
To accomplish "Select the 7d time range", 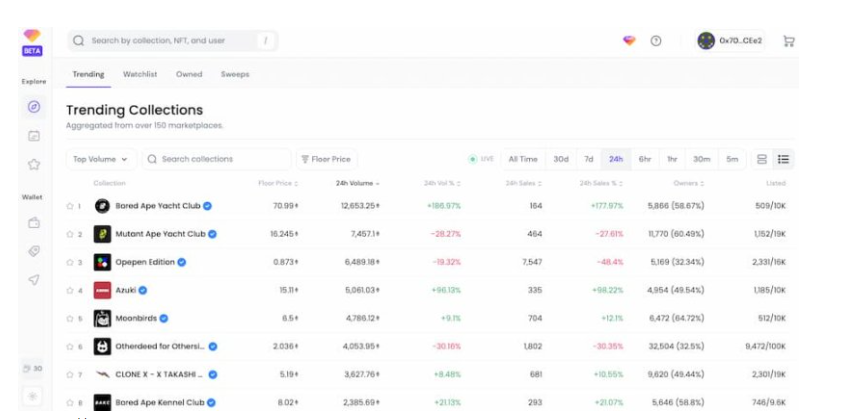I will pyautogui.click(x=589, y=159).
